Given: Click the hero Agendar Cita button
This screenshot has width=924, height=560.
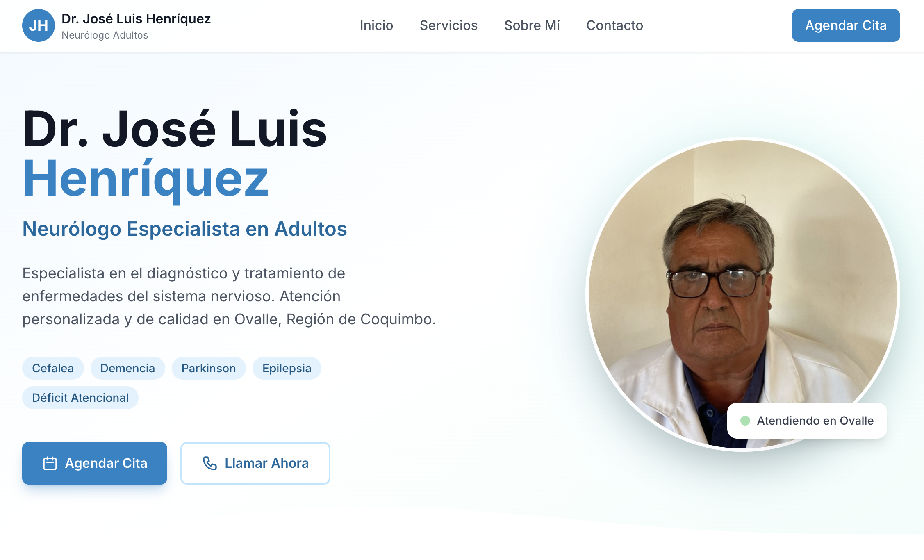Looking at the screenshot, I should tap(95, 463).
